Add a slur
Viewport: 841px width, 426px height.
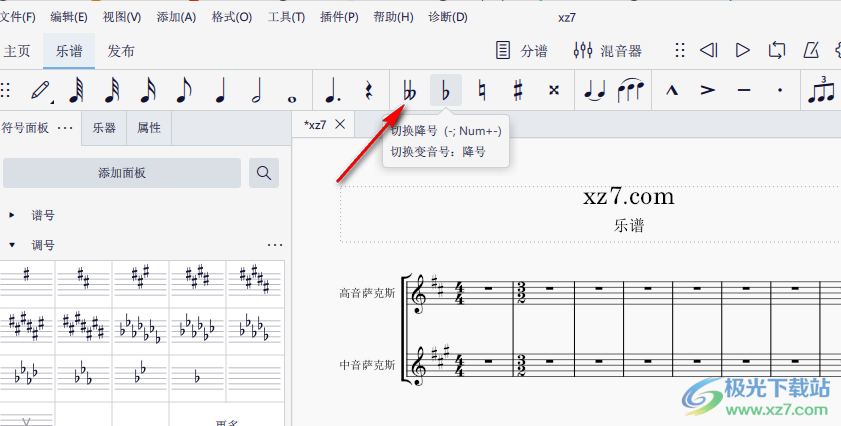[x=630, y=90]
